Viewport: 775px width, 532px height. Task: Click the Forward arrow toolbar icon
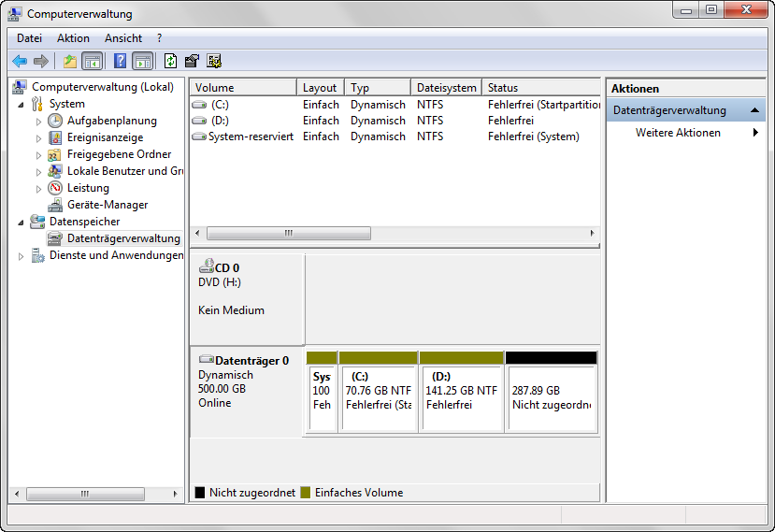(41, 62)
